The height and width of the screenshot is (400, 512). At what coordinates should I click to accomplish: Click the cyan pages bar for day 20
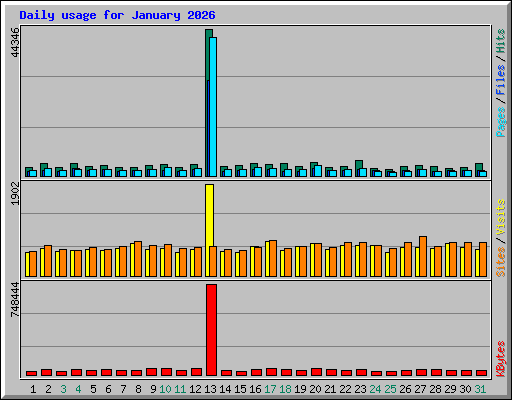318,171
